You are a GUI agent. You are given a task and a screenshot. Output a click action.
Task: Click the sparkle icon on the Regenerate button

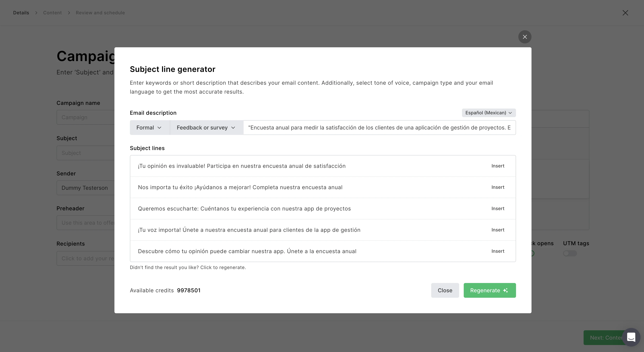coord(506,290)
